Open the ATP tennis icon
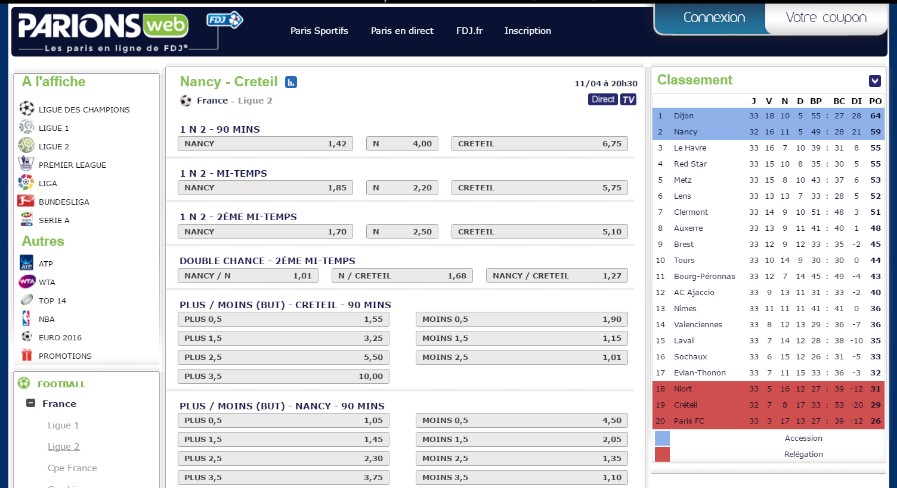 (26, 263)
